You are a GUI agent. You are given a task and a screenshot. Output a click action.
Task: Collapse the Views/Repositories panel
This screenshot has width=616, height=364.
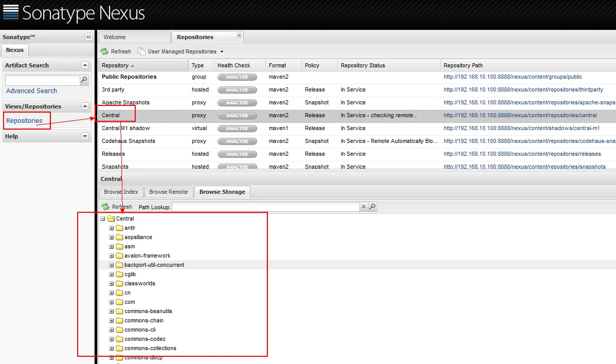click(85, 106)
